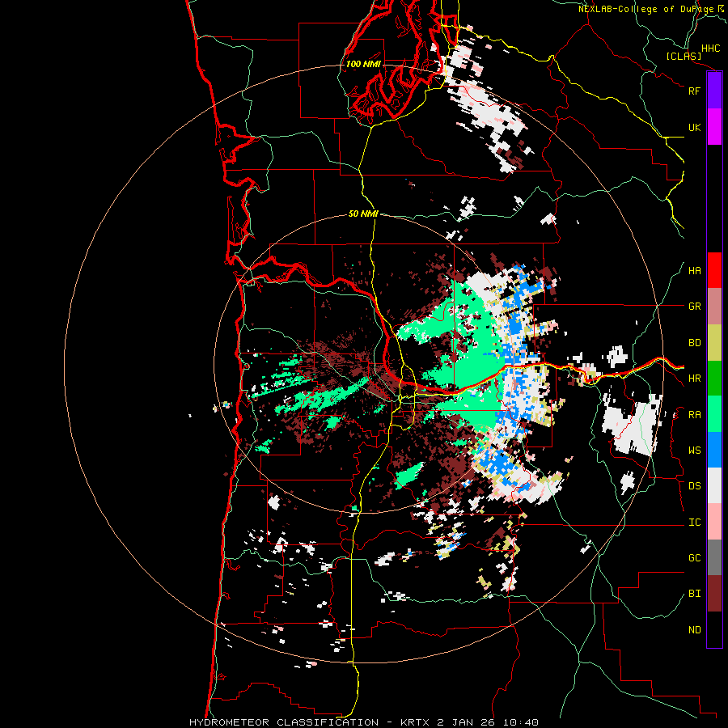Click the 'HYDROMETEOR CLASSIFICATION - KRTX' footer title

pos(311,722)
